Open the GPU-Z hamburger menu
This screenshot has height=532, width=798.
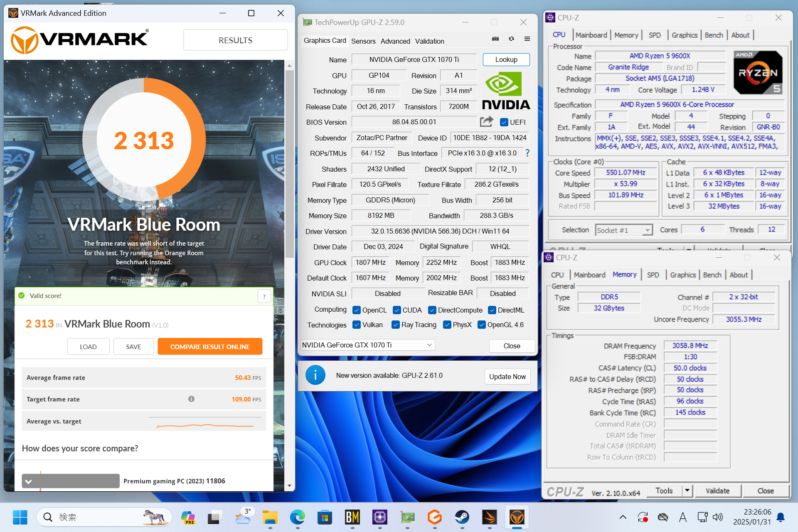click(x=527, y=39)
